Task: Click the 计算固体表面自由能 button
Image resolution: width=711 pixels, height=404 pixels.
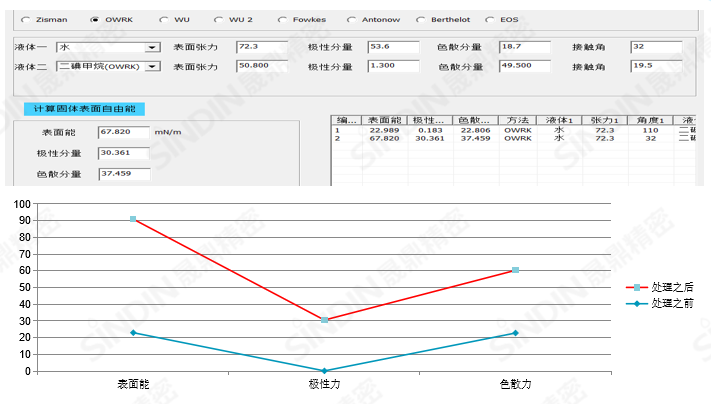Action: coord(84,109)
